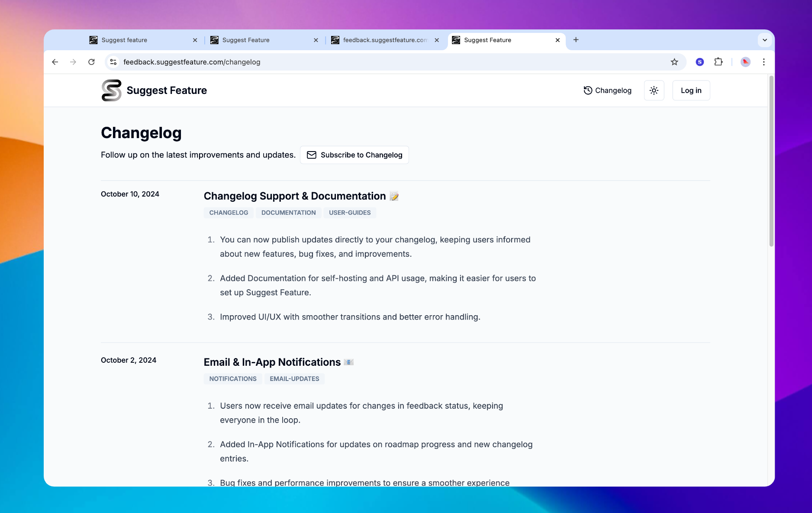Image resolution: width=812 pixels, height=513 pixels.
Task: Open the blue S extension icon
Action: 700,62
